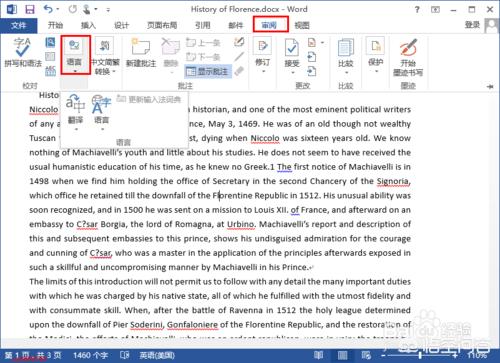Click the previous change icon under reject
The height and width of the screenshot is (363, 500).
click(x=312, y=57)
